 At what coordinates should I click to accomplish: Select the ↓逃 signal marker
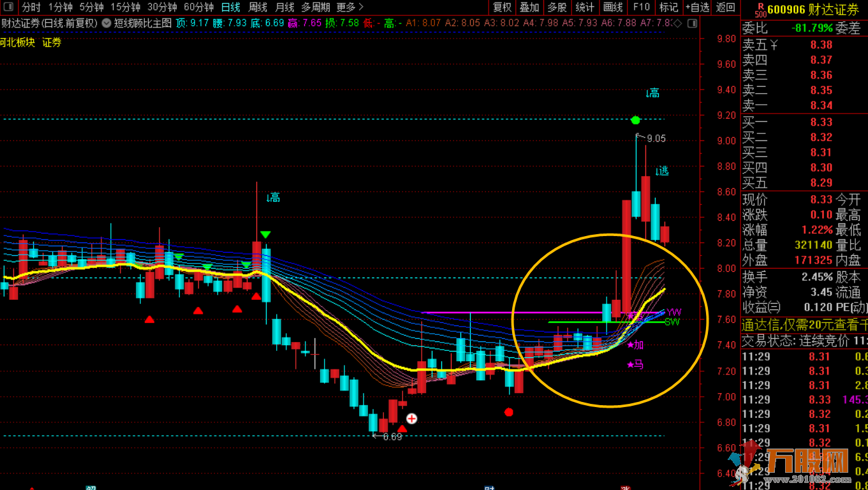(x=661, y=171)
